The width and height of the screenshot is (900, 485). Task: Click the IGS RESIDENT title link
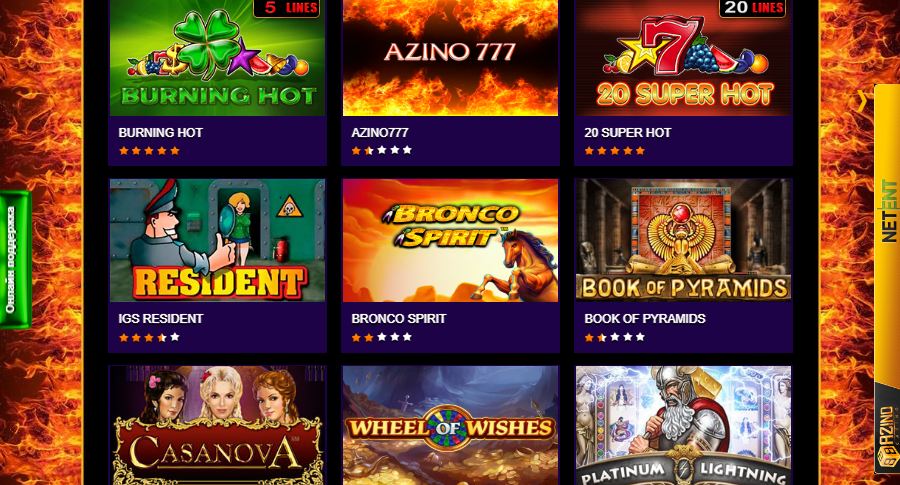[161, 319]
